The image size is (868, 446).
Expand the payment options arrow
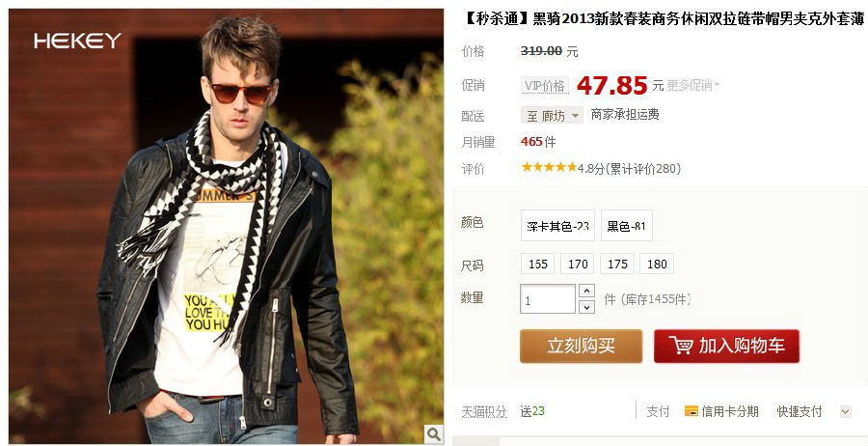click(x=845, y=411)
